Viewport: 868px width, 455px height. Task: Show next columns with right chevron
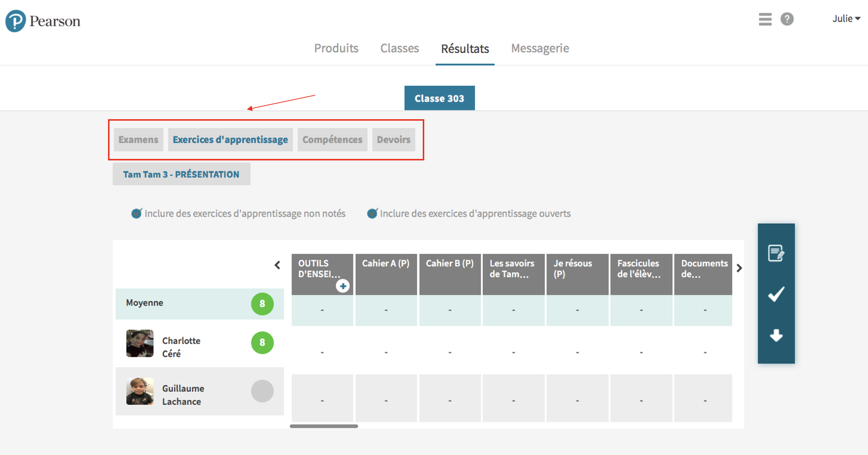739,268
